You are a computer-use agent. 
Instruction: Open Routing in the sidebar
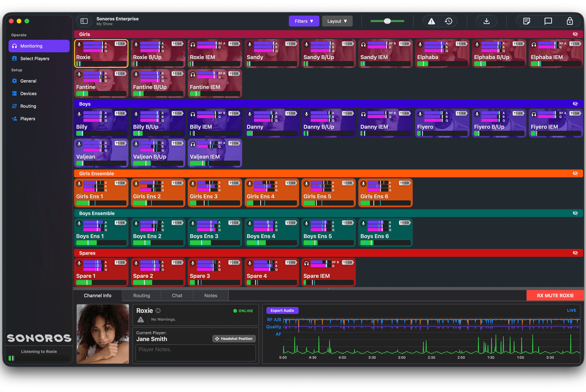tap(28, 106)
